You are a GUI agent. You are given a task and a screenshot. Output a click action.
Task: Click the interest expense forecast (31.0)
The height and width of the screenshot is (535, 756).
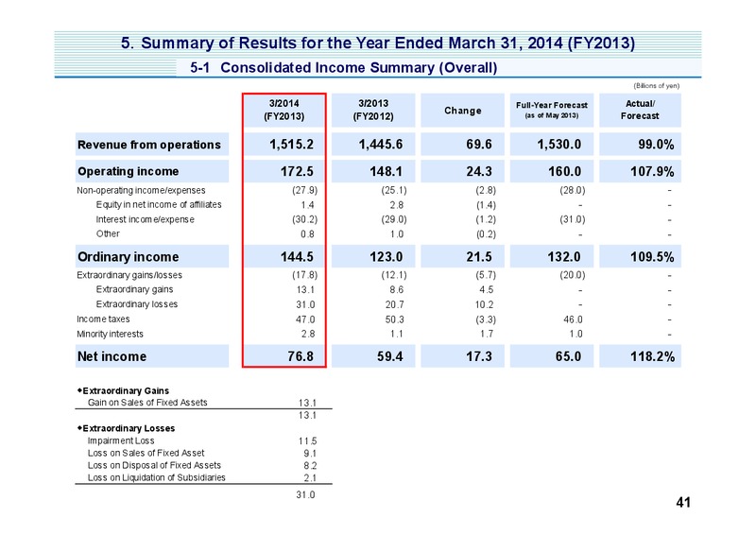point(573,219)
